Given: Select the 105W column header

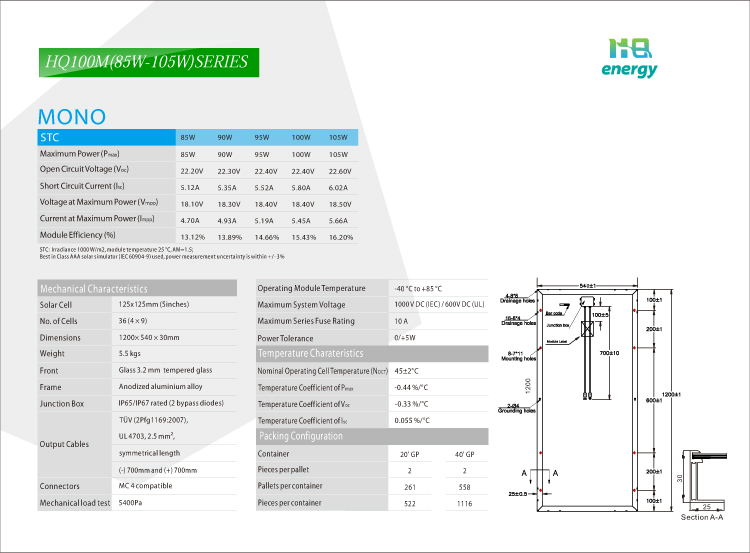Looking at the screenshot, I should [338, 137].
